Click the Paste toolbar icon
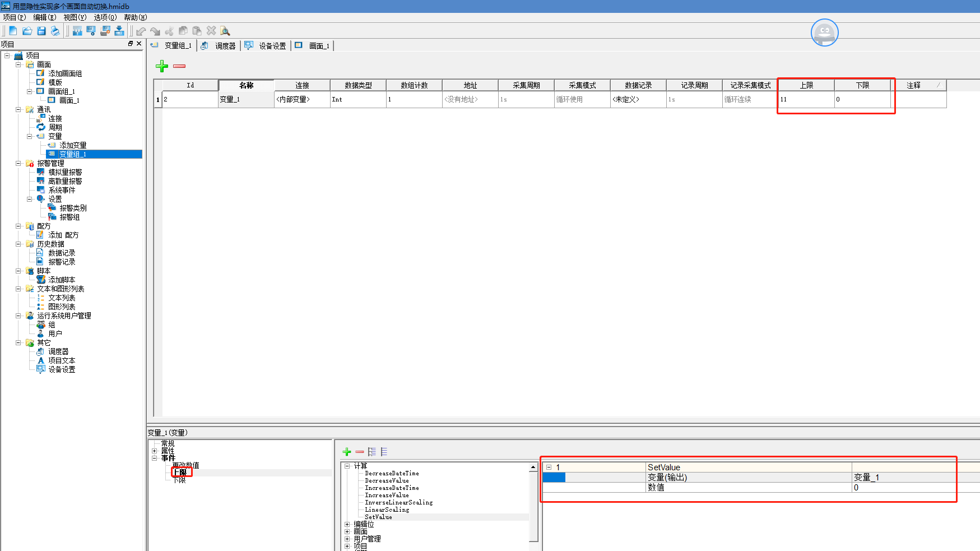 tap(197, 31)
